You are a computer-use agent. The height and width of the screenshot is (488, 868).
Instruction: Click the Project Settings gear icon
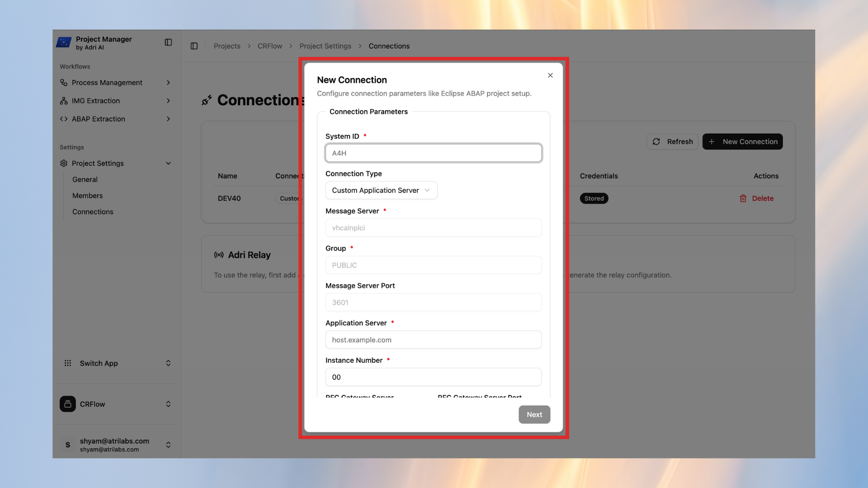[64, 163]
